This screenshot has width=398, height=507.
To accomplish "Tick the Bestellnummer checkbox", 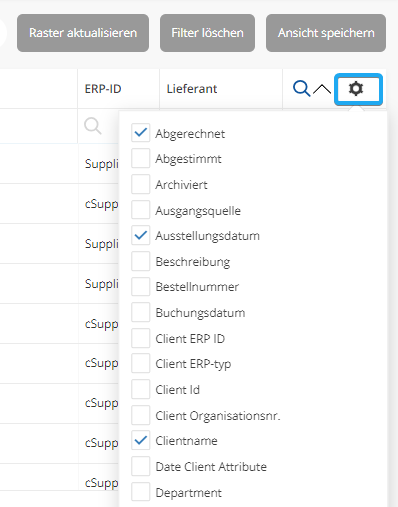I will 140,287.
